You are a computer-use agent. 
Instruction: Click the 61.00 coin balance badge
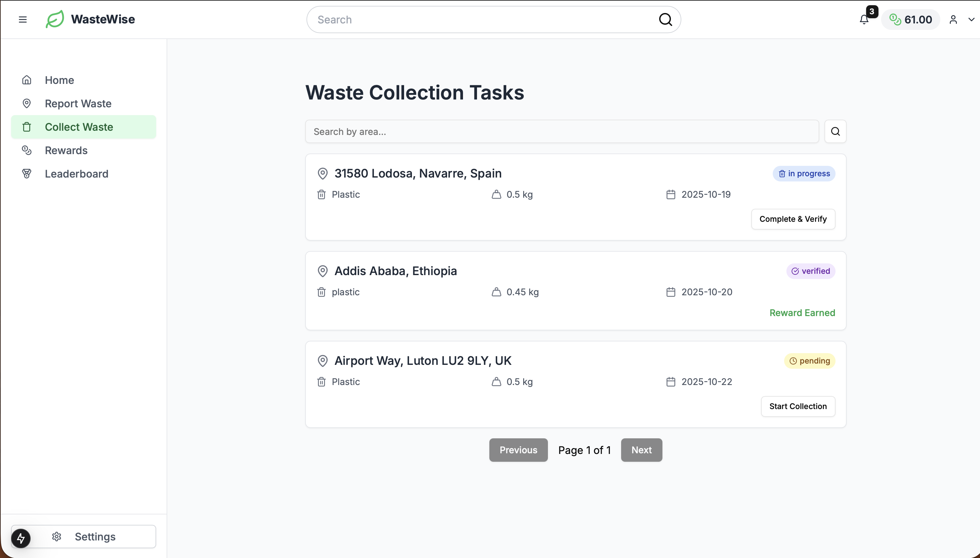[910, 20]
